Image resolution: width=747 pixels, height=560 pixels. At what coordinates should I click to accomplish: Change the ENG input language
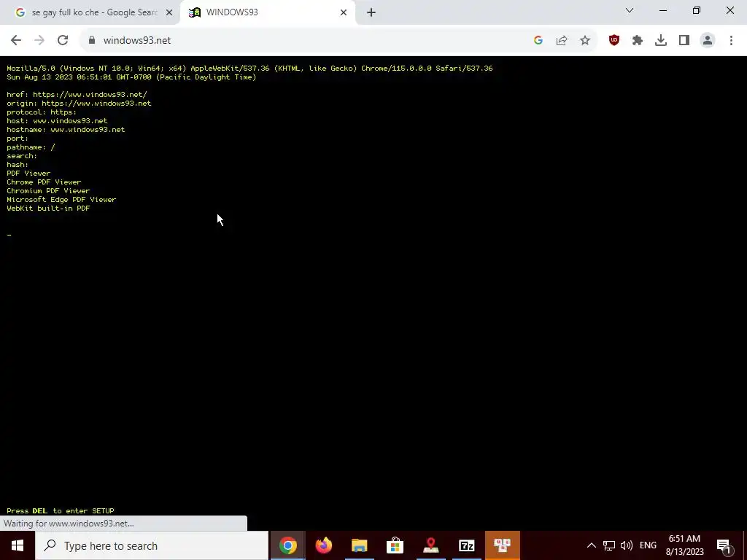tap(648, 545)
